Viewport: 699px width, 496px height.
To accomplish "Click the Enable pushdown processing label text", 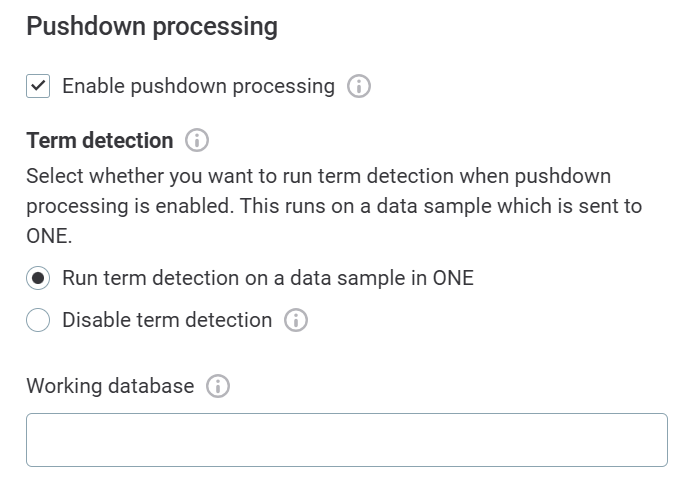I will point(198,87).
